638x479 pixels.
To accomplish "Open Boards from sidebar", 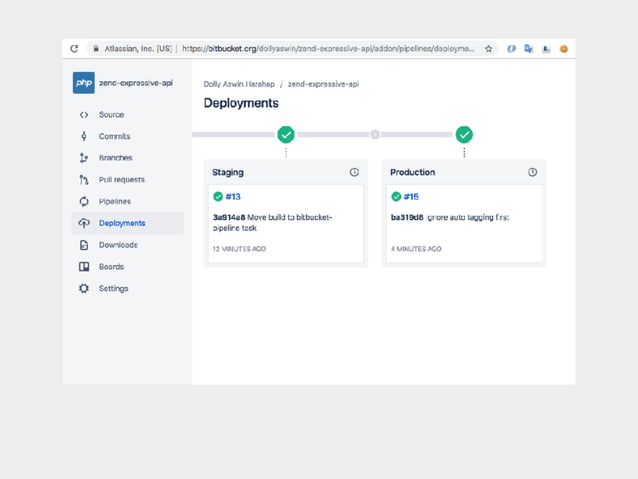I will [x=111, y=267].
